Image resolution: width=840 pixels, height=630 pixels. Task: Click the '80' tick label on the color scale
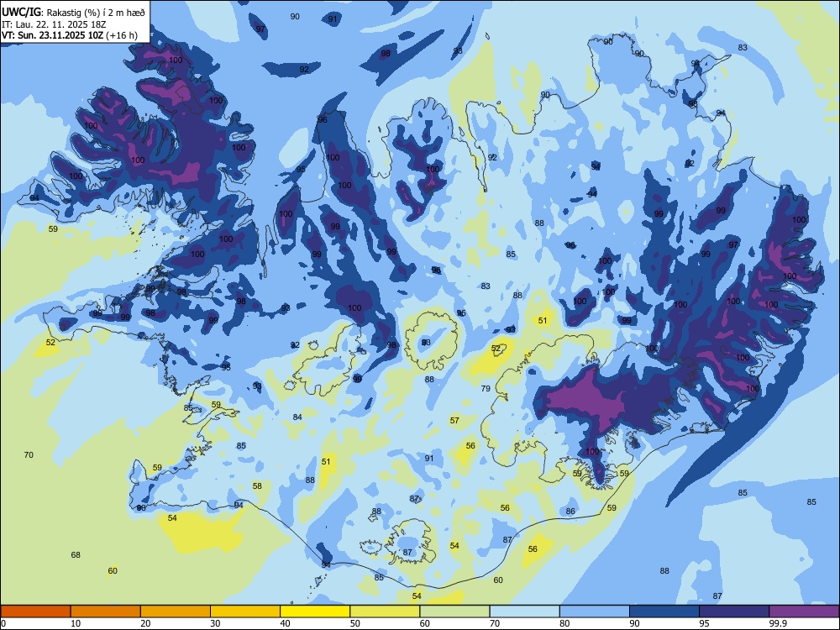tap(564, 623)
